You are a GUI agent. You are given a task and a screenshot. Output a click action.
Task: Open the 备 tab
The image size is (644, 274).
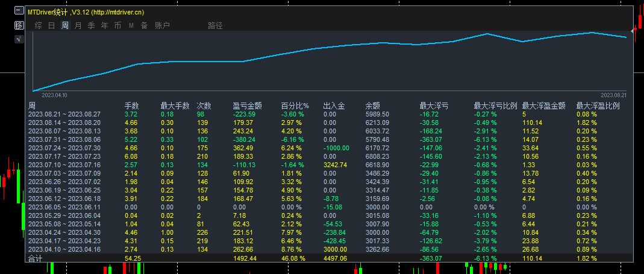point(144,25)
